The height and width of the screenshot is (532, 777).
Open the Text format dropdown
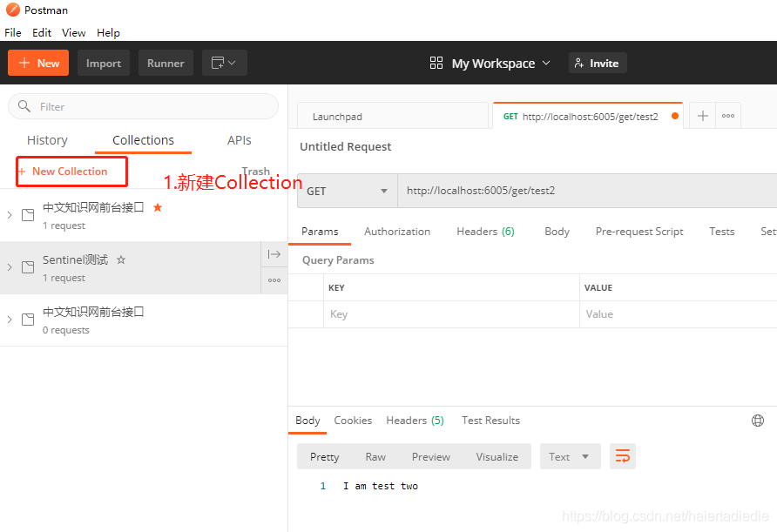click(x=570, y=455)
